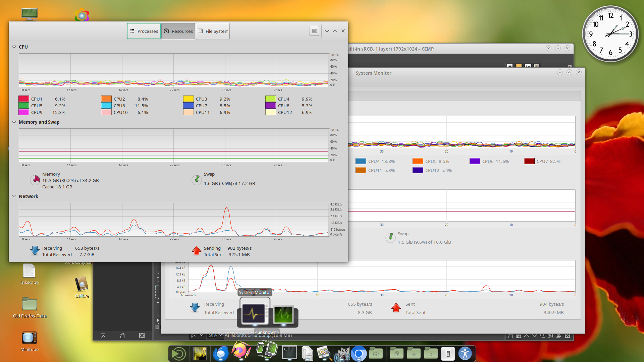Click the Receiving blue down-arrow icon
Viewport: 644px width, 362px height.
pyautogui.click(x=35, y=251)
